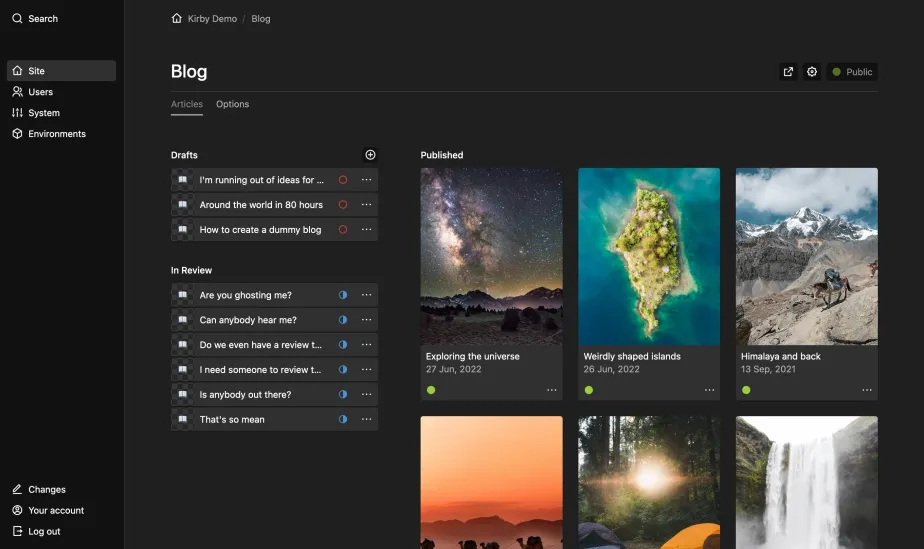Open options menu for How to create a dummy blog
This screenshot has height=549, width=924.
366,229
